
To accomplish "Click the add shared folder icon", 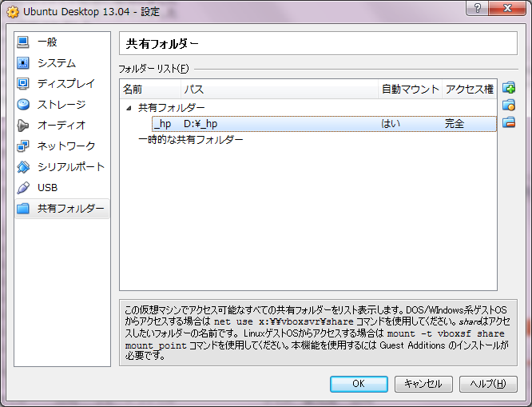I will click(x=509, y=88).
